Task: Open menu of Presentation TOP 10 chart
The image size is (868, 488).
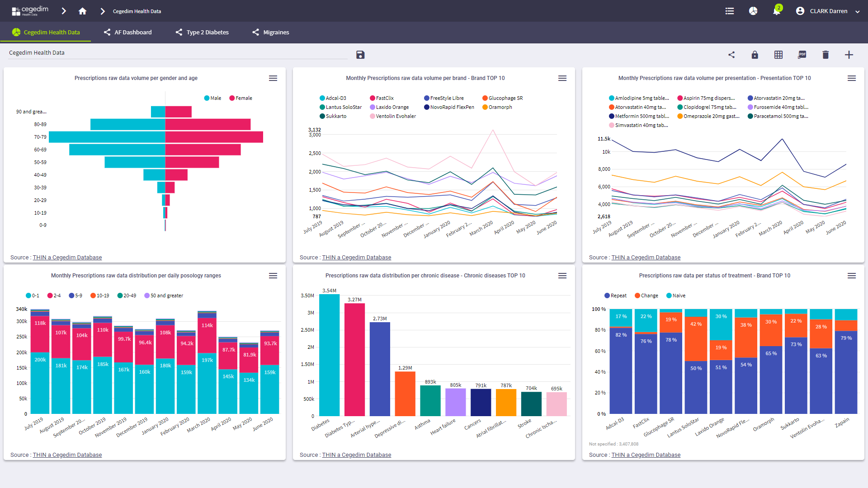Action: point(852,78)
